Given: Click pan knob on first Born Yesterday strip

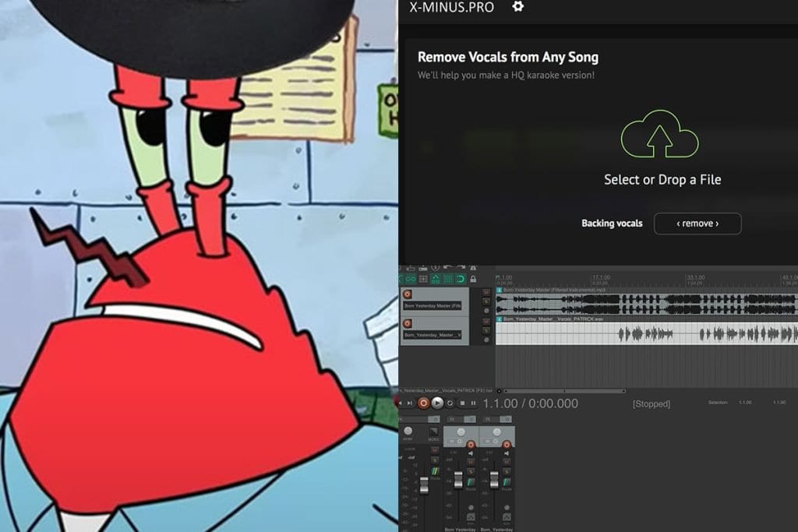Looking at the screenshot, I should coord(461,432).
